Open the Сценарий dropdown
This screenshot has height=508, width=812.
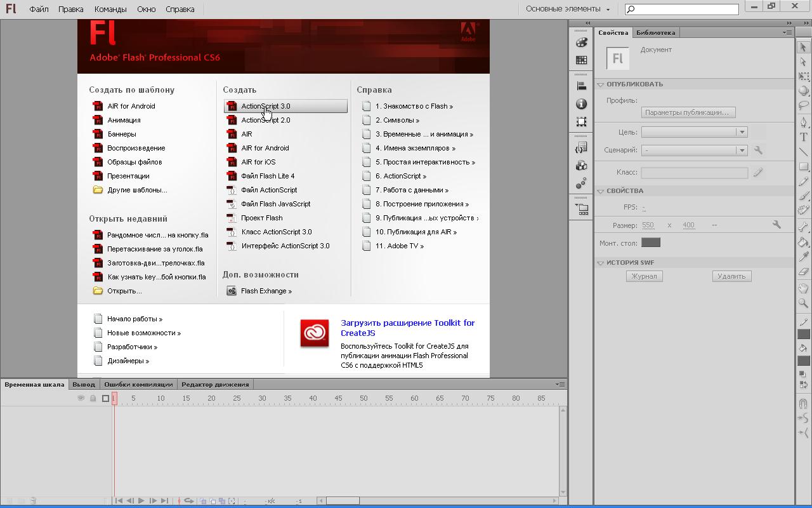pyautogui.click(x=694, y=150)
